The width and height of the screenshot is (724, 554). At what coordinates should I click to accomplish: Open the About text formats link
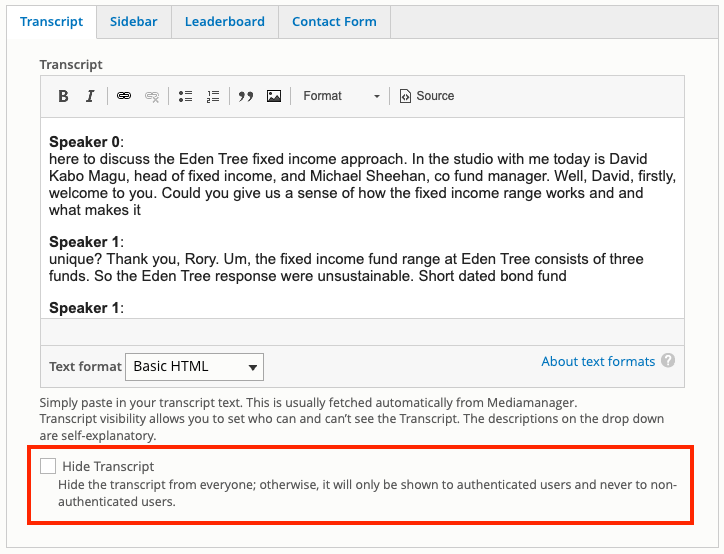598,361
